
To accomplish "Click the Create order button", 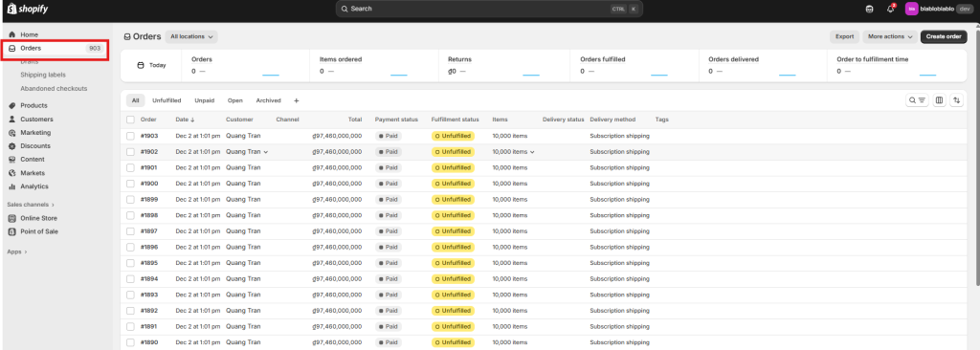I will (943, 37).
